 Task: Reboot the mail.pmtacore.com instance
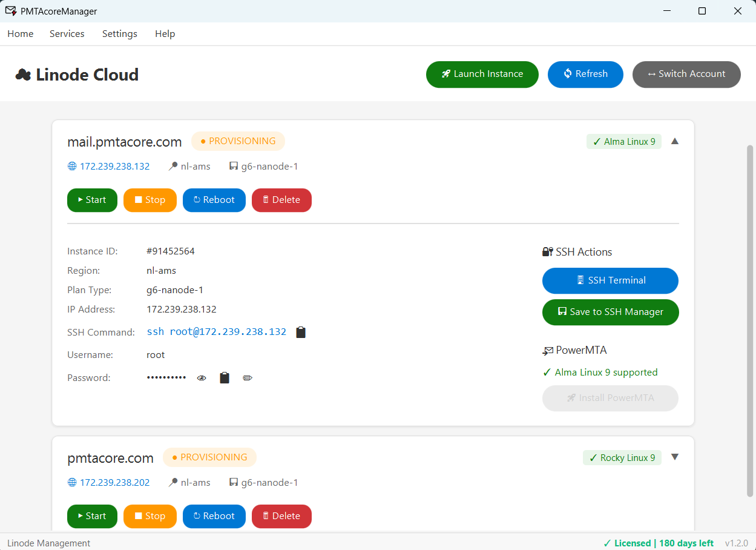tap(214, 200)
